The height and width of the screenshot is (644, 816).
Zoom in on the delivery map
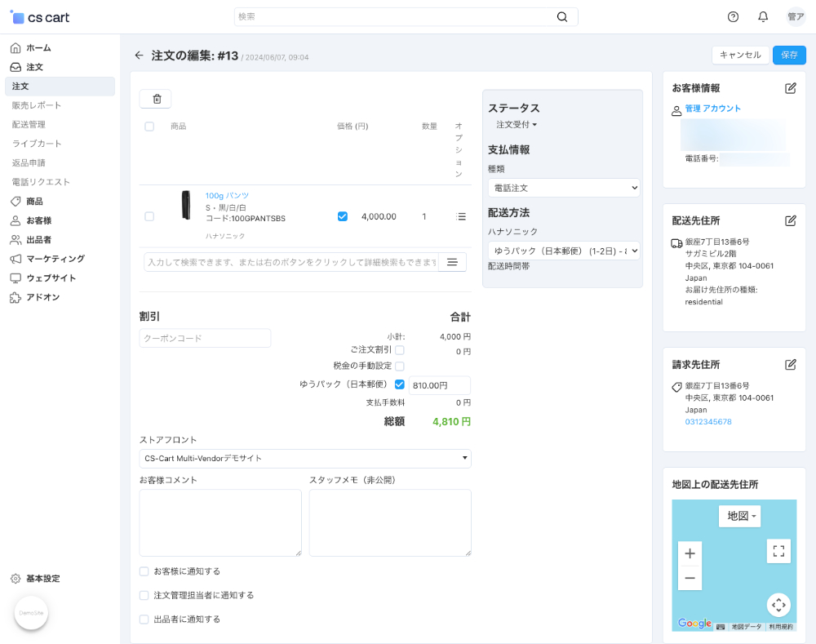[690, 553]
